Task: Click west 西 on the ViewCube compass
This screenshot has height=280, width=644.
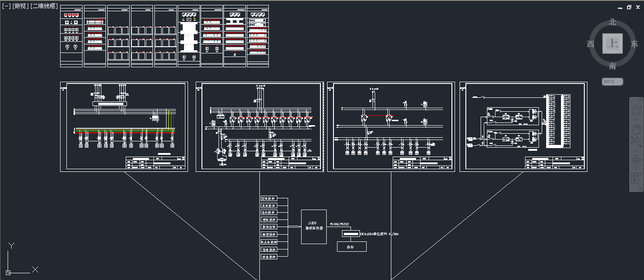Action: click(591, 44)
